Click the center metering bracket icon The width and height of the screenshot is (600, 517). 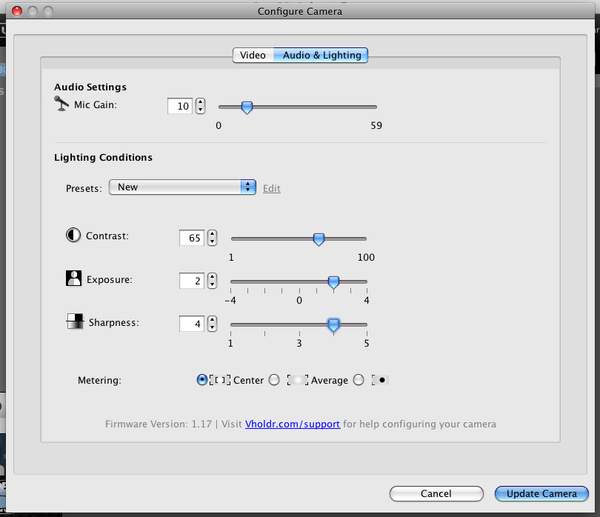pyautogui.click(x=220, y=380)
